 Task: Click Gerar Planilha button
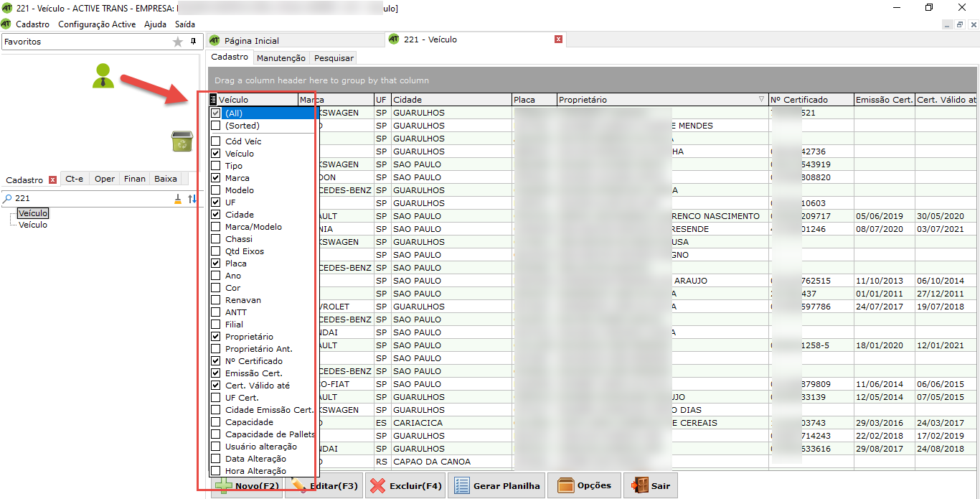[497, 485]
